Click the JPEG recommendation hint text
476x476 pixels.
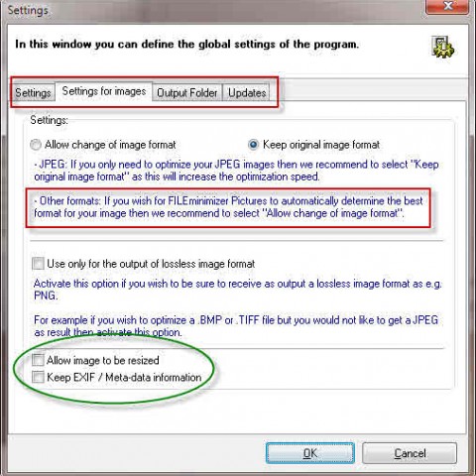click(236, 171)
